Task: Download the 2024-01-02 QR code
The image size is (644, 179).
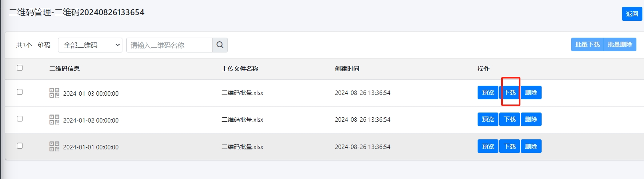Action: pyautogui.click(x=510, y=119)
